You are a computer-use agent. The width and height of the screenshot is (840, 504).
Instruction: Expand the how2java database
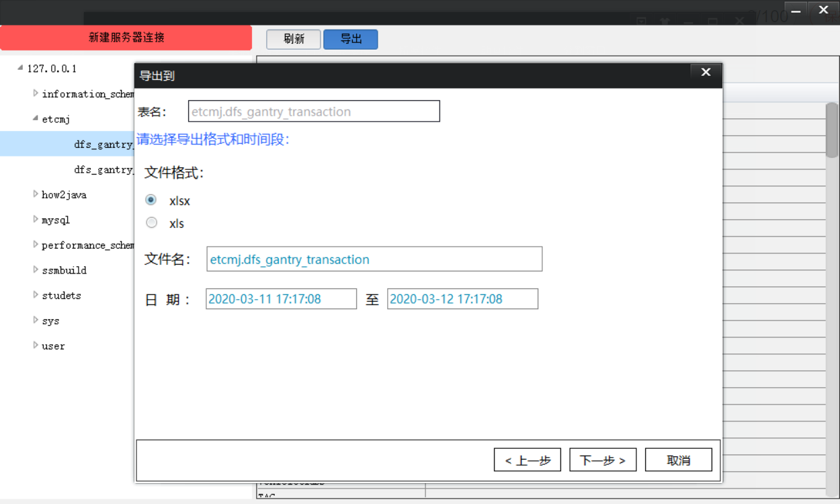(x=36, y=194)
